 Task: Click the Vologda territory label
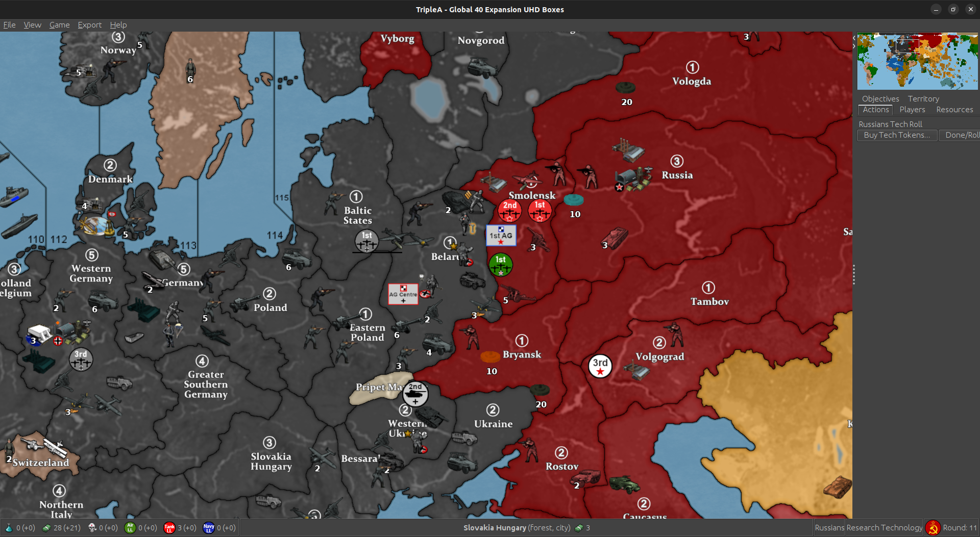(692, 81)
